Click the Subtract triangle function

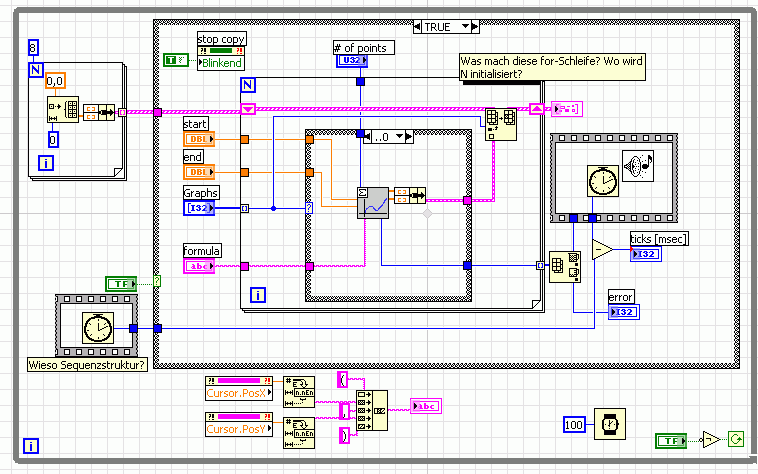(x=602, y=249)
